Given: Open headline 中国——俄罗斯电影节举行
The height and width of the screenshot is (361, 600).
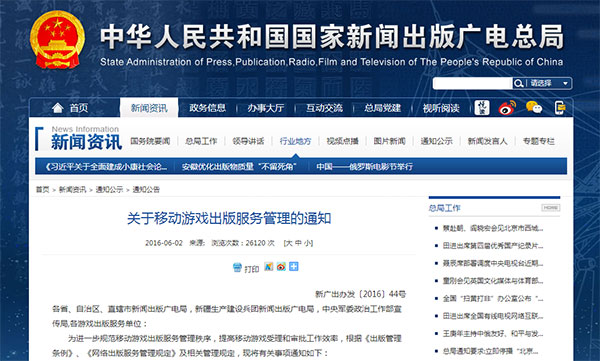Looking at the screenshot, I should click(365, 167).
